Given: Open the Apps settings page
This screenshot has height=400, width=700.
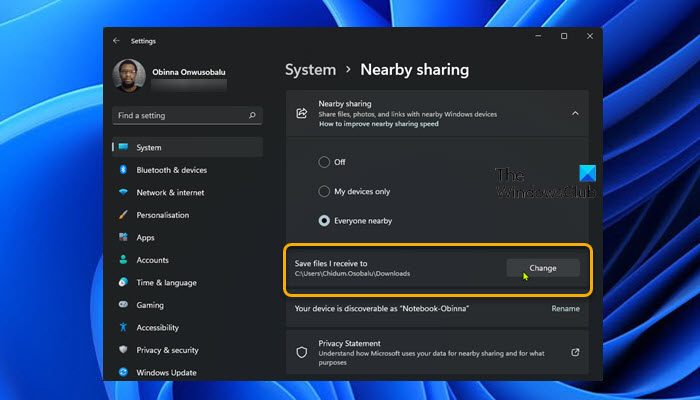Looking at the screenshot, I should (146, 237).
